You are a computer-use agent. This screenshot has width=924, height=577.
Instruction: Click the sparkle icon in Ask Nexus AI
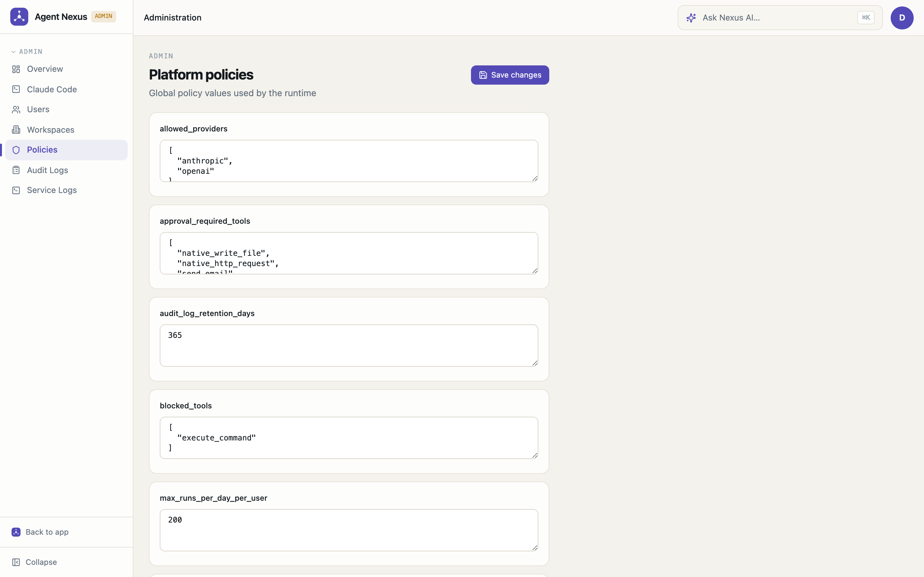(x=691, y=18)
